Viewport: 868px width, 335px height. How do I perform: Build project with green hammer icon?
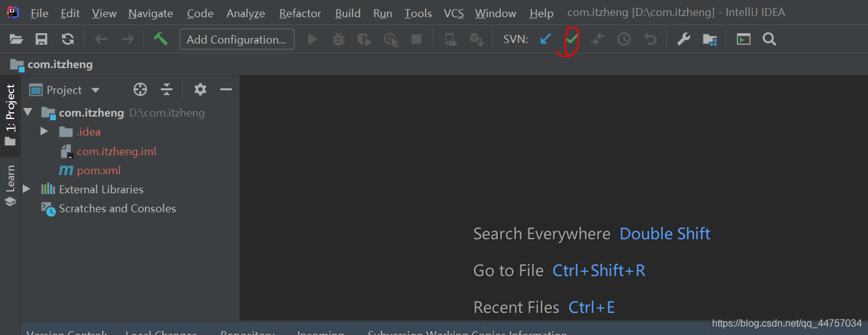pos(161,39)
